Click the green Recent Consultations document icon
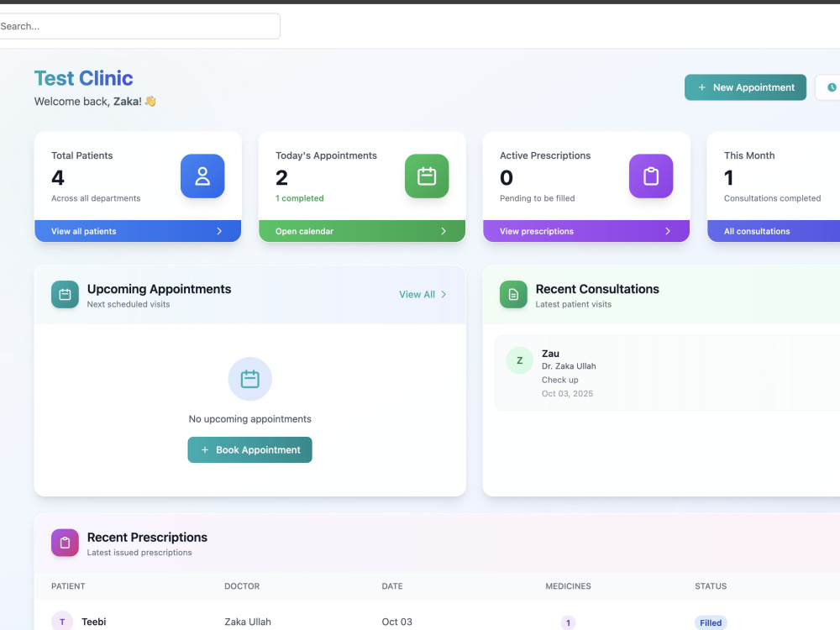The image size is (840, 630). 513,295
